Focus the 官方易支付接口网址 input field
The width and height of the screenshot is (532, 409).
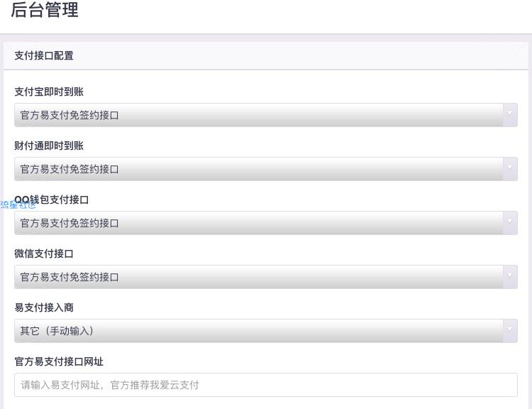[265, 385]
